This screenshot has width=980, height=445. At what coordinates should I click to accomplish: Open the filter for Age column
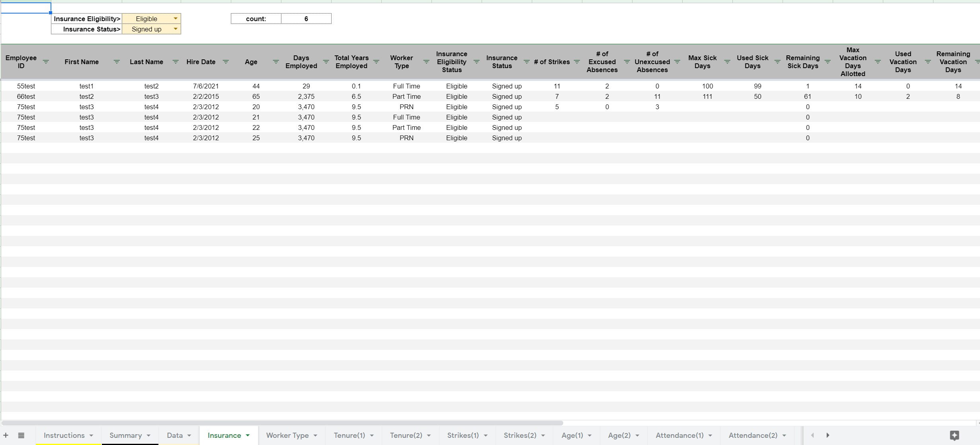275,62
